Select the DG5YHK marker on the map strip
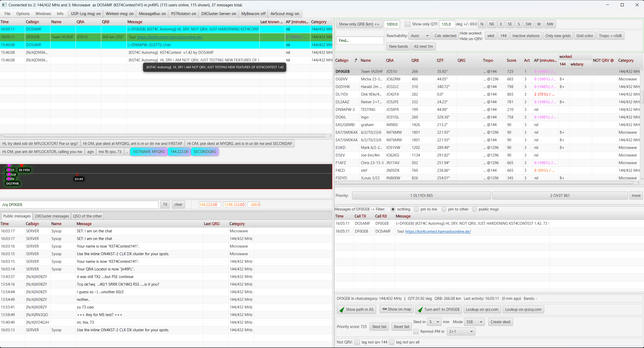Image resolution: width=644 pixels, height=348 pixels. (12, 183)
